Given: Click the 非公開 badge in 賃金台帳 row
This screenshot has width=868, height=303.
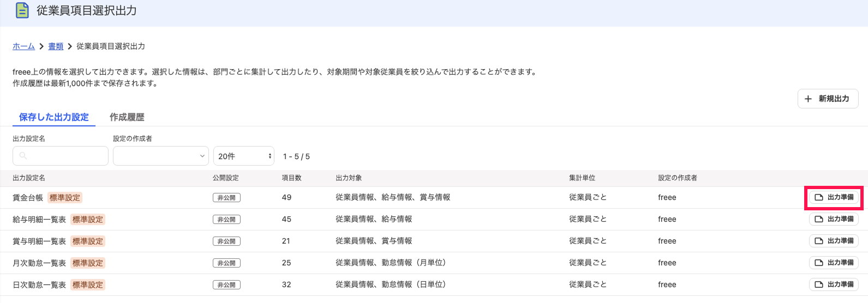Looking at the screenshot, I should point(226,198).
